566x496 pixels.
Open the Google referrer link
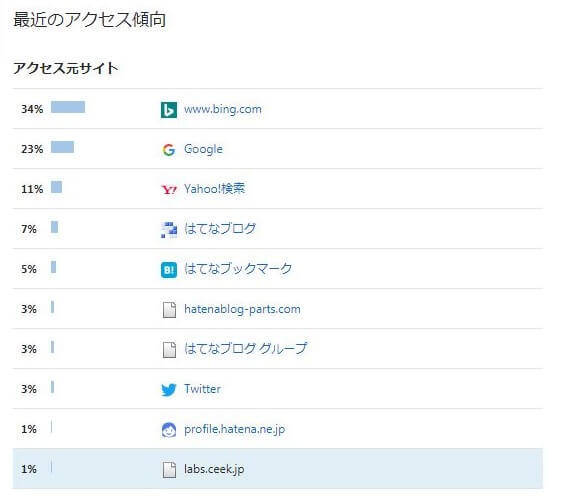click(203, 149)
